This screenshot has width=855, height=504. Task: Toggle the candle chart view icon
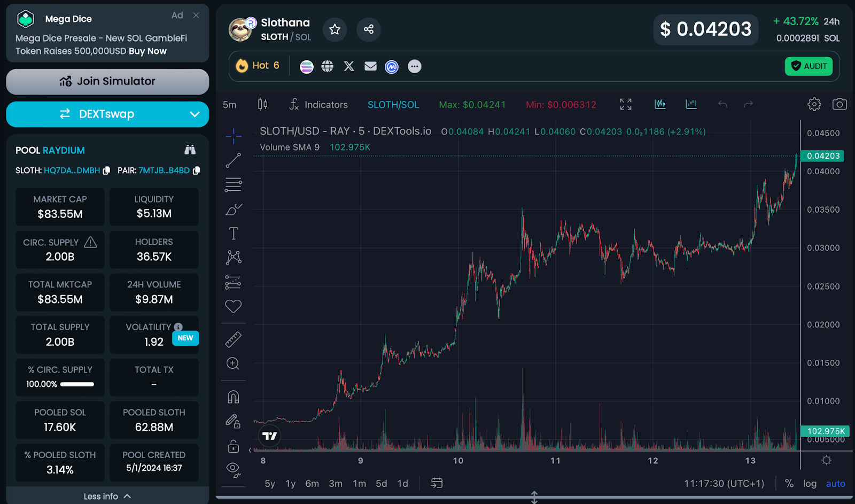(x=660, y=104)
